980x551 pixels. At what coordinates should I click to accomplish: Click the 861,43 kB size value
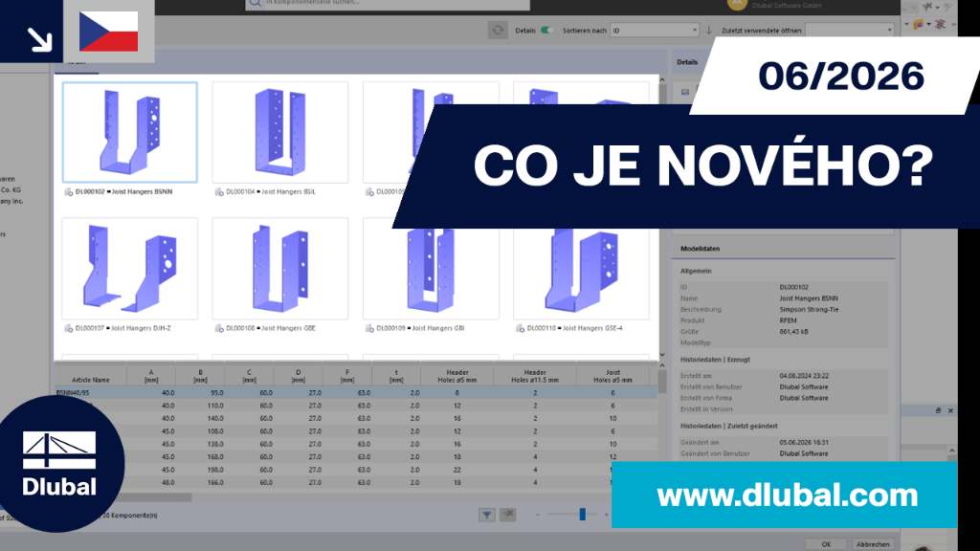[x=793, y=332]
